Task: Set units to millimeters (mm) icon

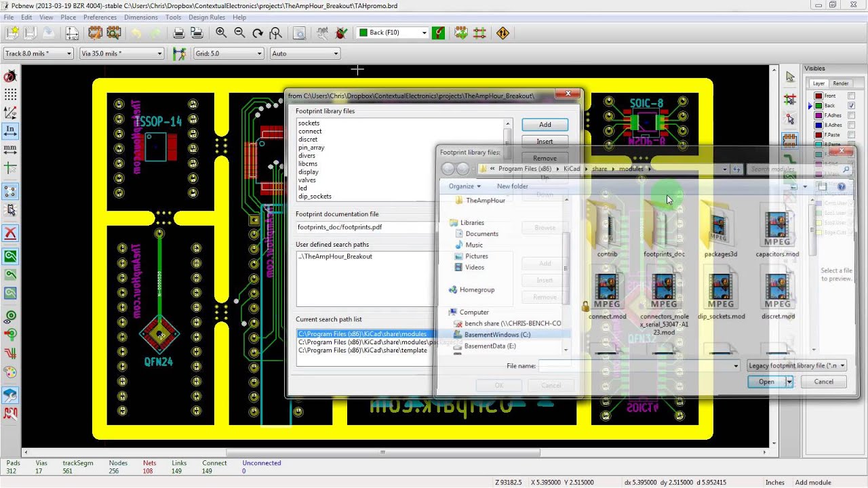Action: click(x=10, y=148)
